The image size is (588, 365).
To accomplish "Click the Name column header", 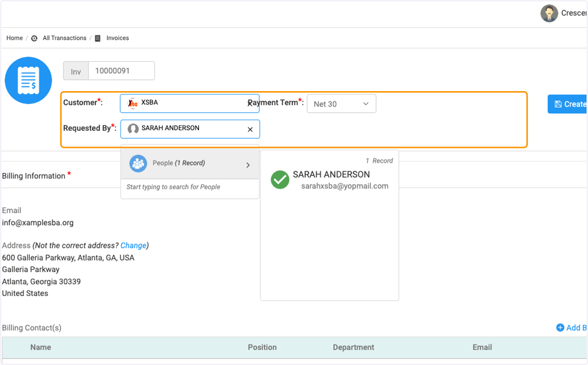I will tap(41, 347).
